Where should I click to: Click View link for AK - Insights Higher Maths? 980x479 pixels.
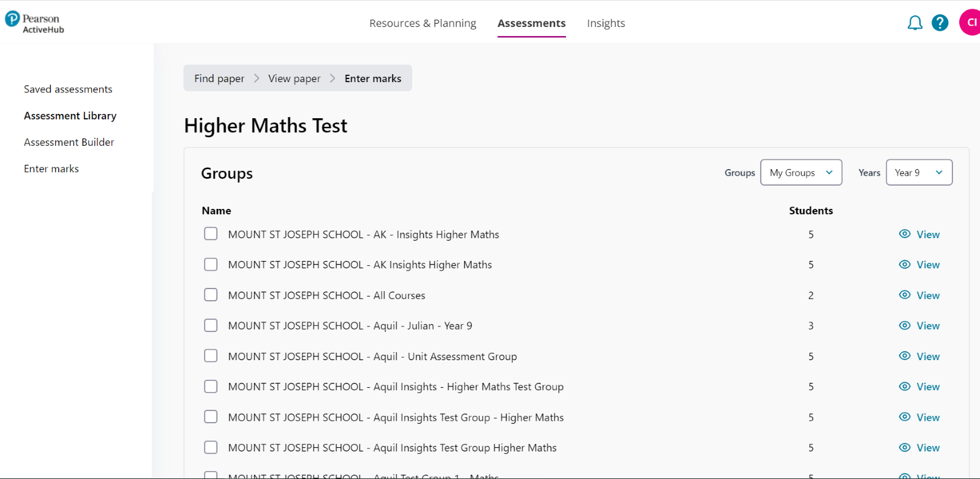point(928,235)
